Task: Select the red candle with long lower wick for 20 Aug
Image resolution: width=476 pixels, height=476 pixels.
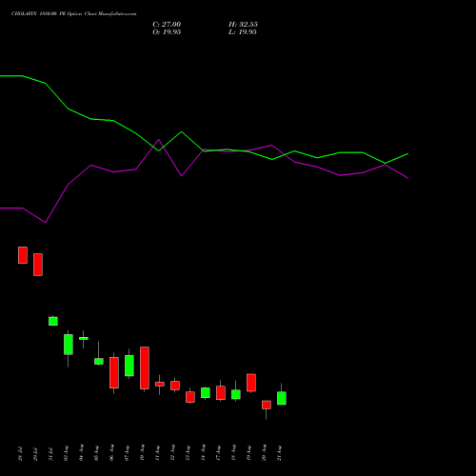Action: [x=267, y=405]
